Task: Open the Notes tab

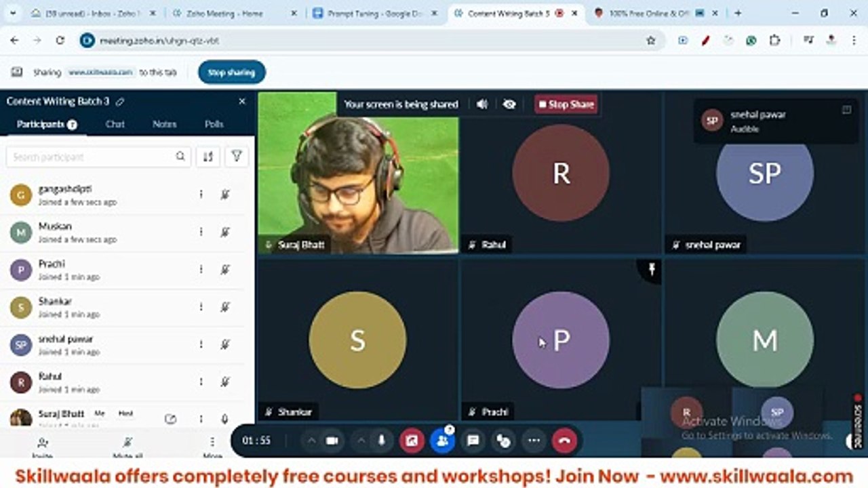Action: tap(164, 124)
